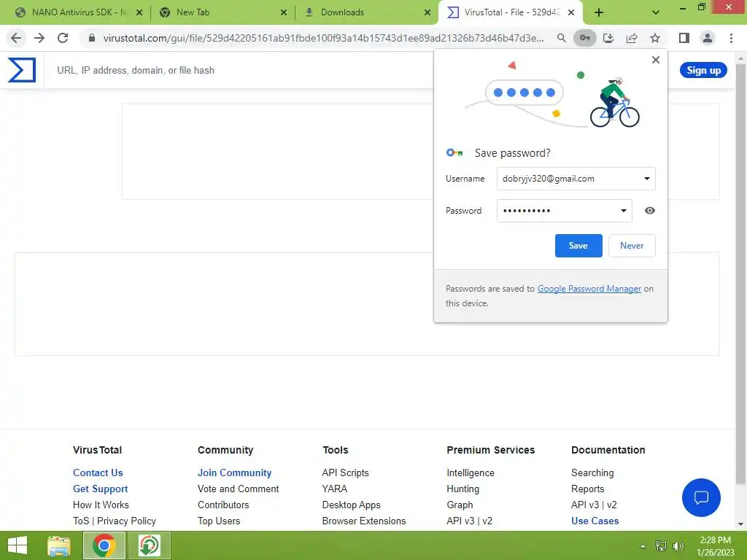Open Google Password Manager link

[589, 289]
